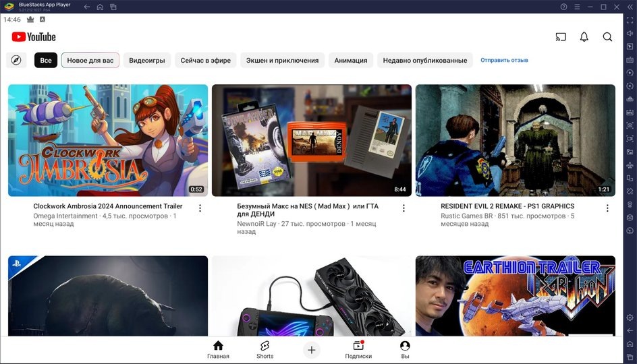Open the Shorts tab
637x364 pixels.
coord(265,350)
